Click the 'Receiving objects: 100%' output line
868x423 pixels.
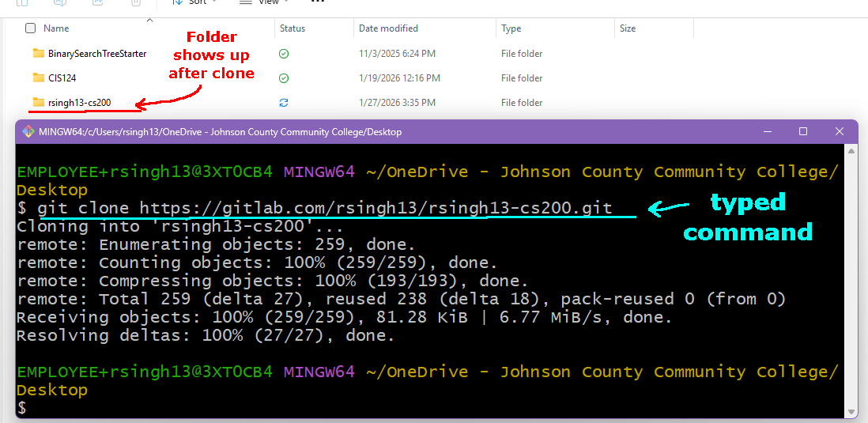click(x=345, y=318)
